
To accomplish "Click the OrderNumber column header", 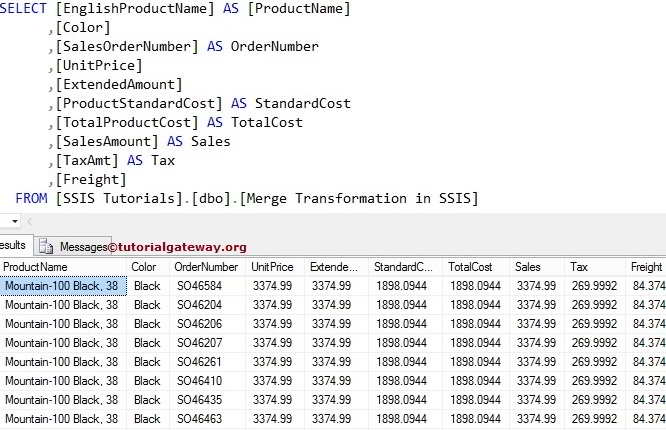I will (206, 267).
